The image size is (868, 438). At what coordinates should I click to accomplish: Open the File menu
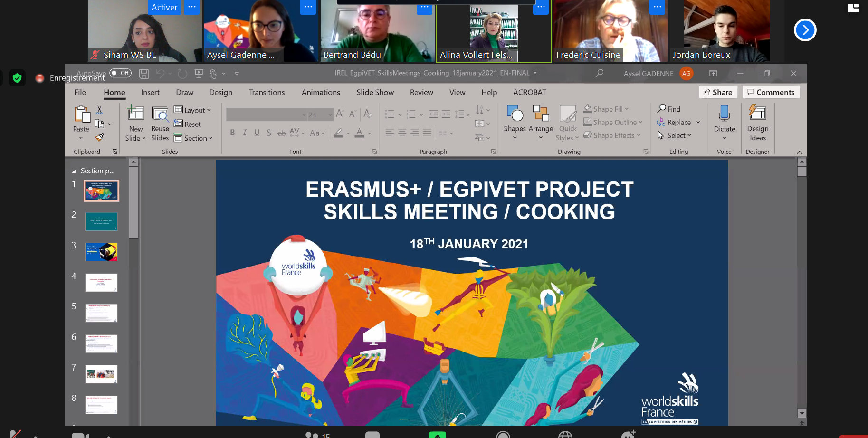click(x=80, y=92)
